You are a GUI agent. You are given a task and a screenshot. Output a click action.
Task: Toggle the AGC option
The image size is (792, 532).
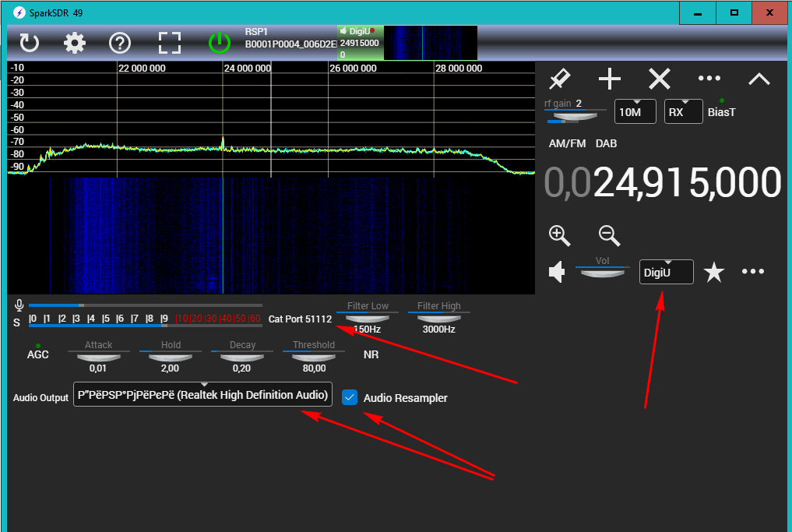[x=37, y=354]
